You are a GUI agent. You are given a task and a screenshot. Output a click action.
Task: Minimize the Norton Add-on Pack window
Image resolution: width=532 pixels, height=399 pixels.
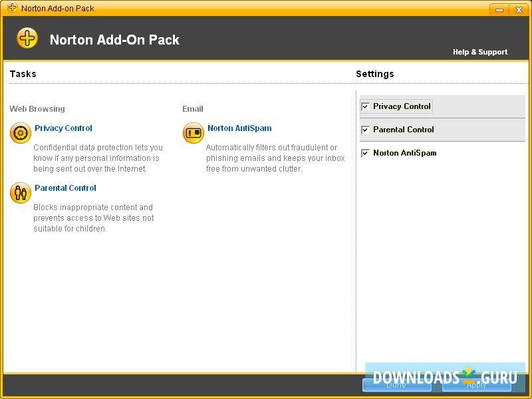(499, 9)
